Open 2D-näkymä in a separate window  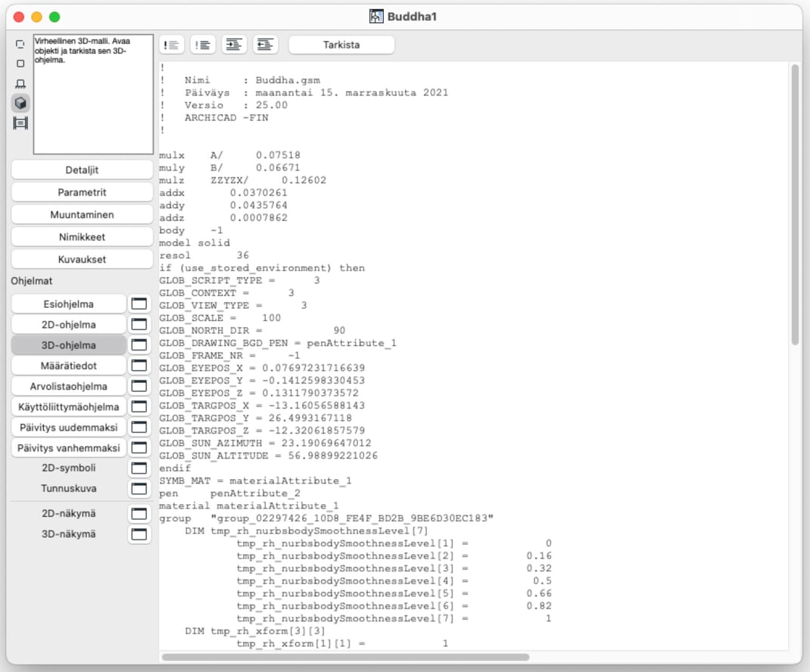(139, 513)
